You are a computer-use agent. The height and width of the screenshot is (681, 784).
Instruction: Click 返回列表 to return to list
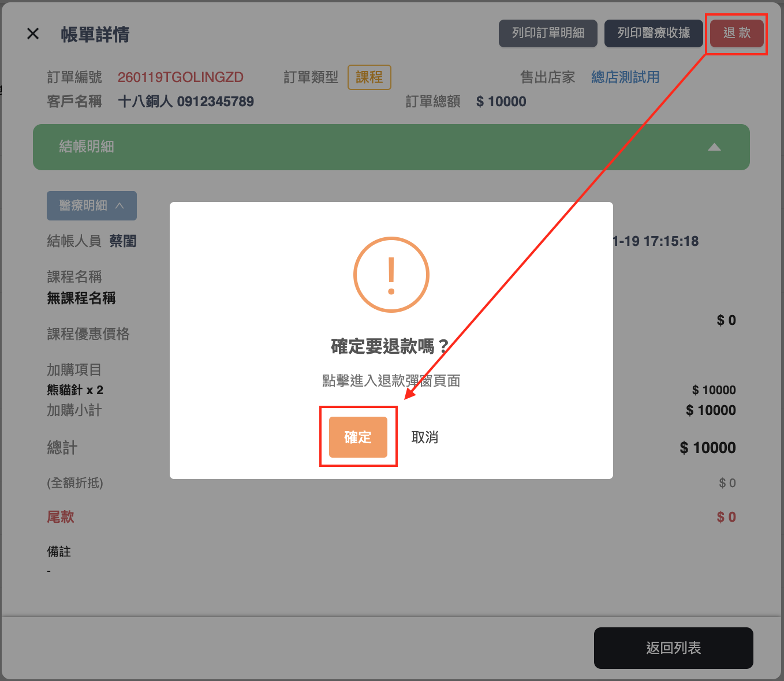(x=673, y=648)
